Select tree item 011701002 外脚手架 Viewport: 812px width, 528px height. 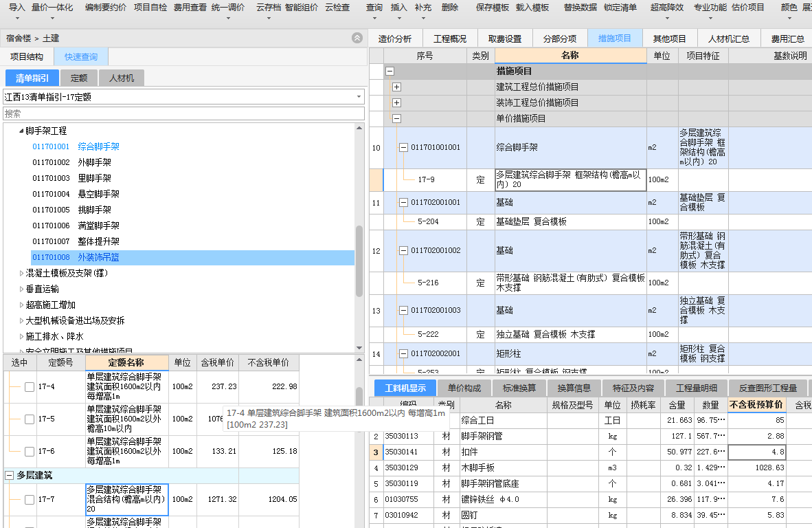(x=72, y=163)
